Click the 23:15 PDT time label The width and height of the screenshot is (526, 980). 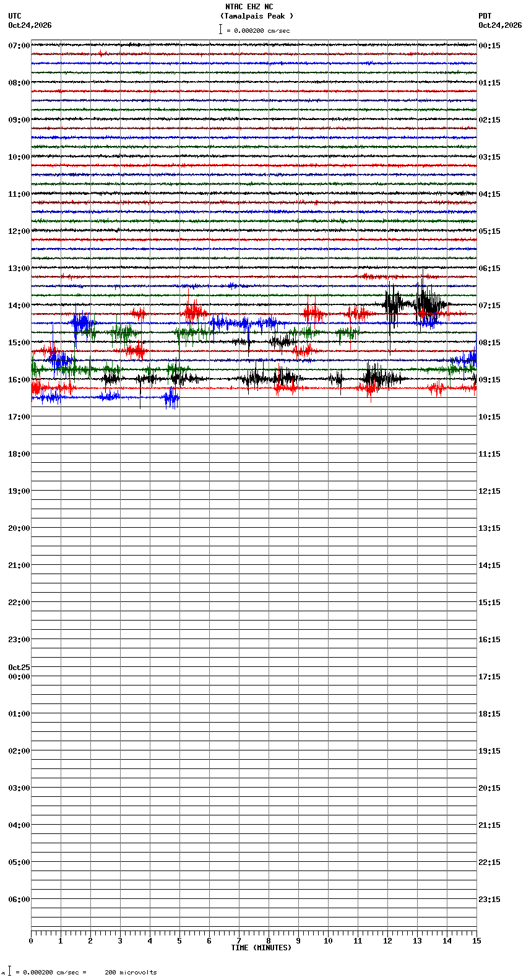click(489, 900)
